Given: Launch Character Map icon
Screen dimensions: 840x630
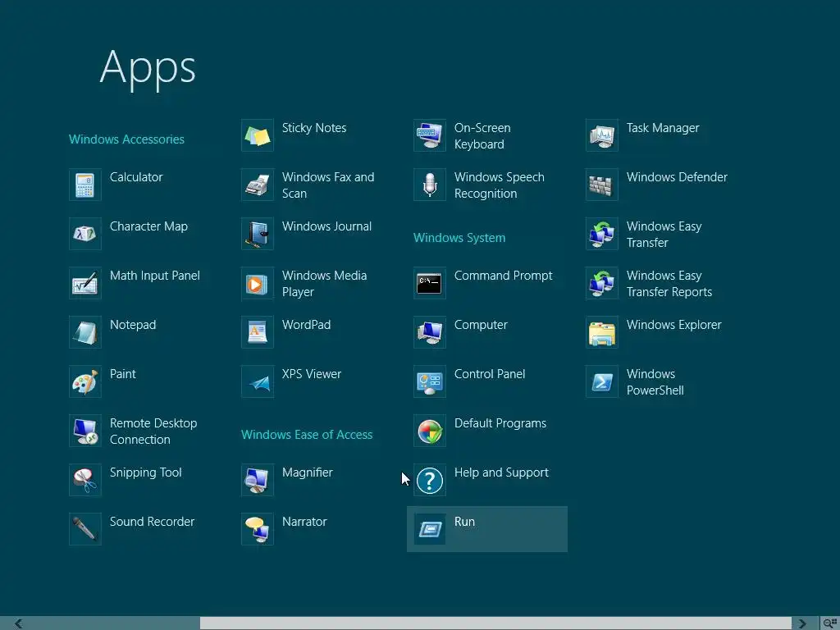Looking at the screenshot, I should tap(85, 234).
